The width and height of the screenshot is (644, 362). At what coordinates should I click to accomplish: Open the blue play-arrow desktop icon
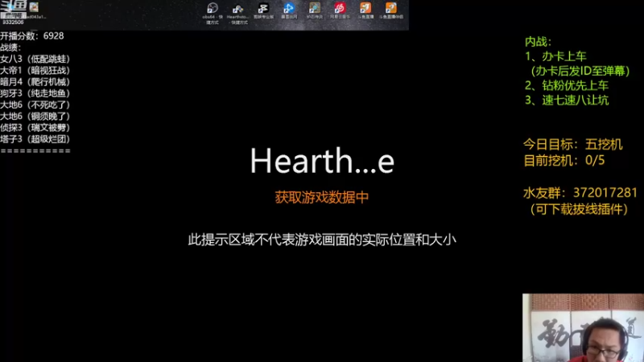pyautogui.click(x=289, y=10)
